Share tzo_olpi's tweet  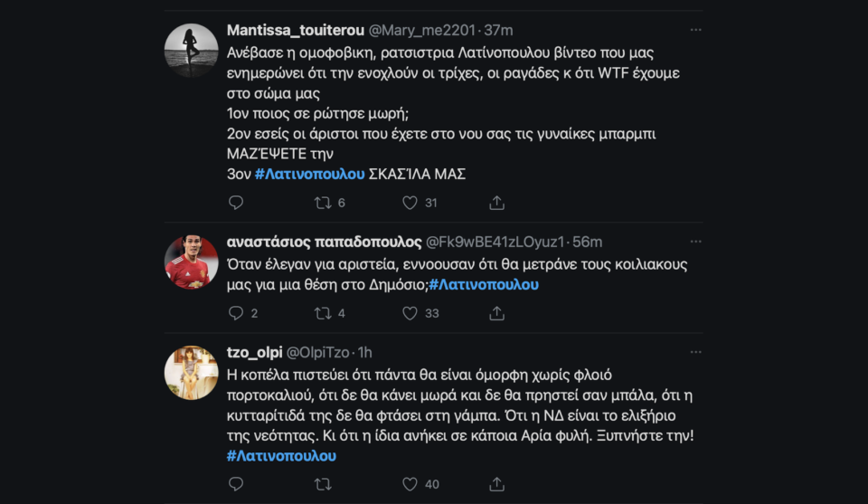496,484
